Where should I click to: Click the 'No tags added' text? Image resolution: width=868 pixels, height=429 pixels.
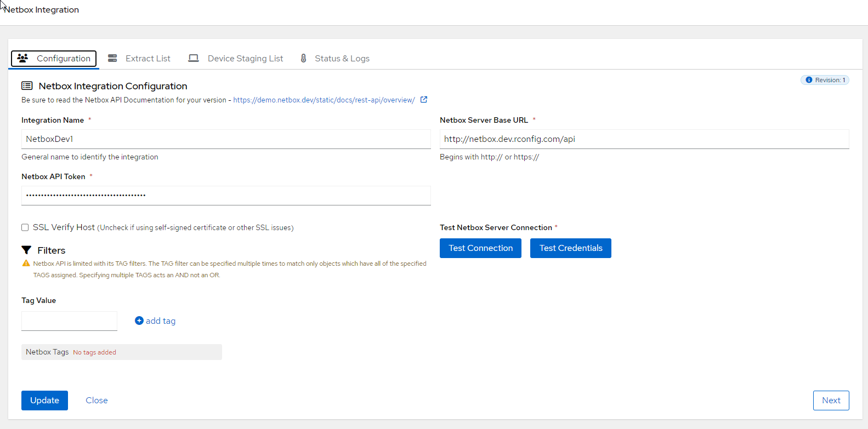click(94, 352)
